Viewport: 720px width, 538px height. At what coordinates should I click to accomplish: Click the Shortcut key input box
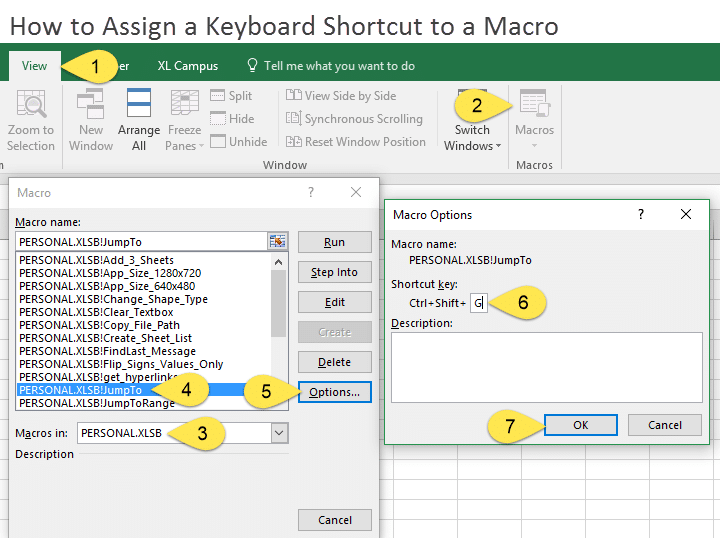[479, 302]
